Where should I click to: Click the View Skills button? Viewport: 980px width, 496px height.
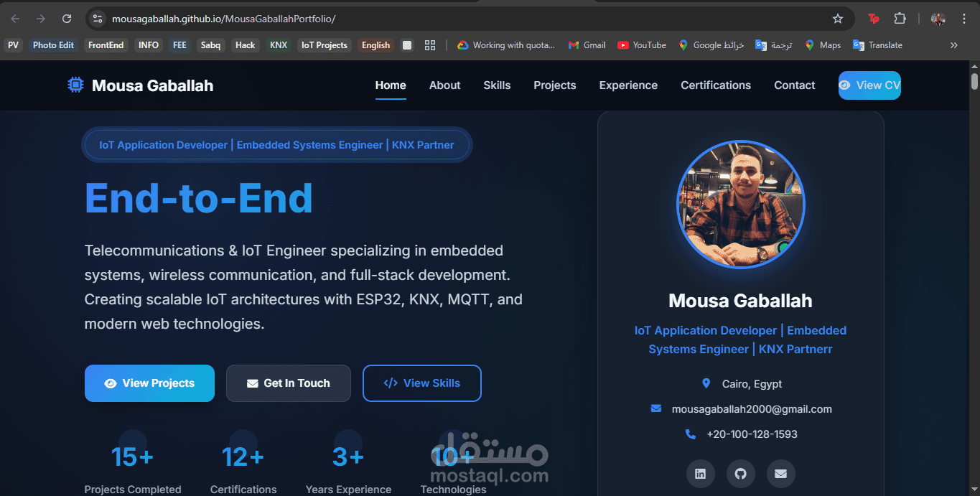422,383
